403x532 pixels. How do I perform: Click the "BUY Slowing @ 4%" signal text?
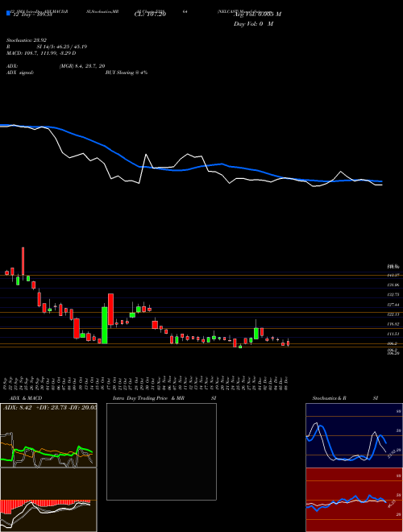127,73
